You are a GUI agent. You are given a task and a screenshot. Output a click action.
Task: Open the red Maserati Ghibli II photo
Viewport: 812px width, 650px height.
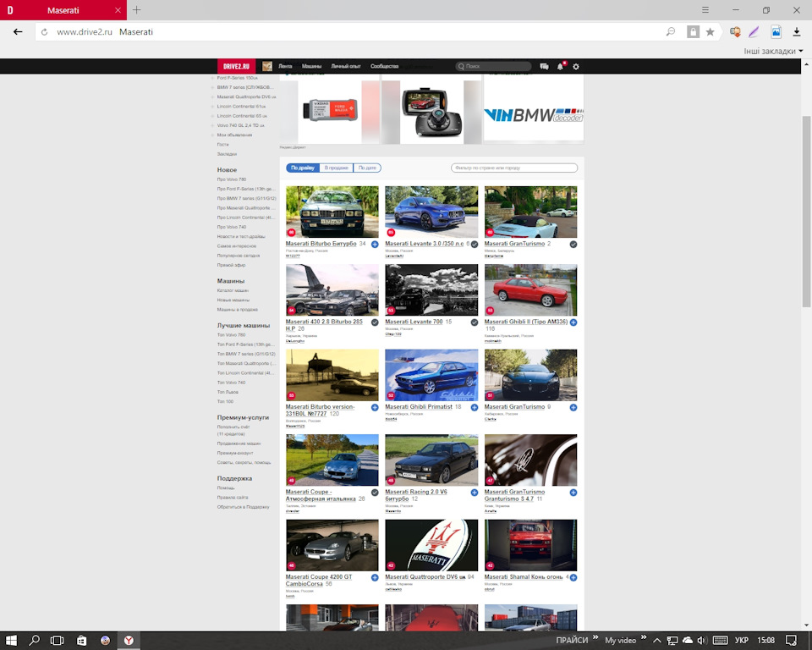coord(531,289)
